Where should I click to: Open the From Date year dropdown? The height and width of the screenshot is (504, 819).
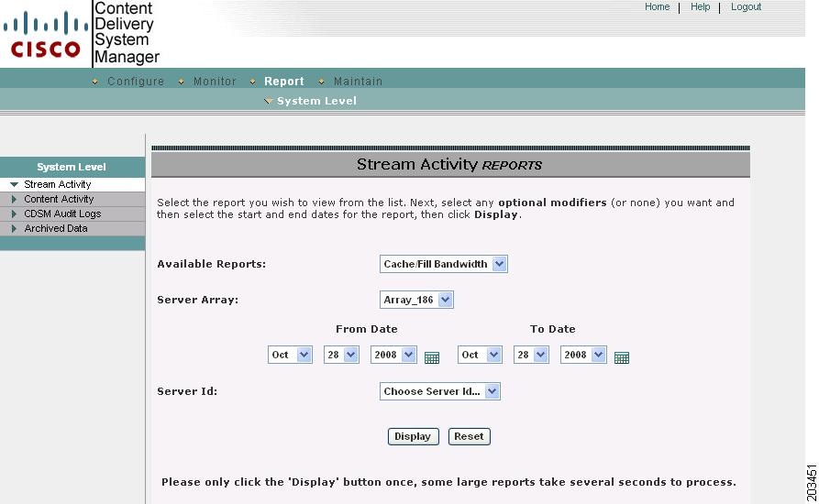(x=393, y=355)
